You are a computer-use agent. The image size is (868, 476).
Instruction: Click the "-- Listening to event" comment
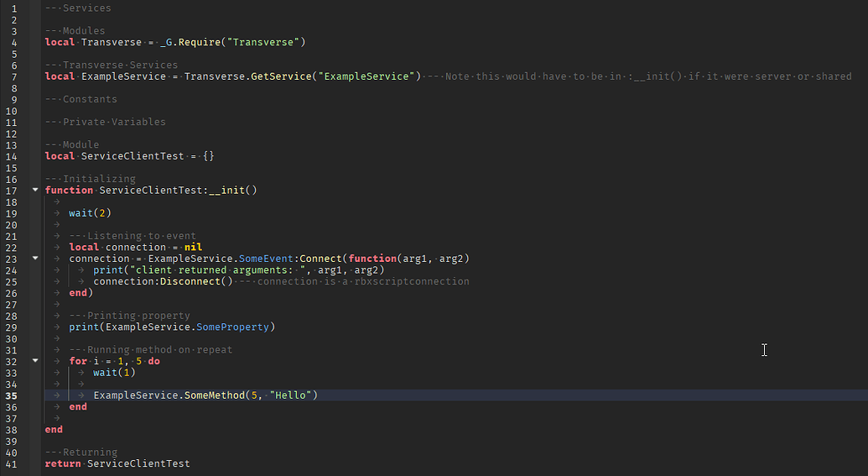point(133,236)
